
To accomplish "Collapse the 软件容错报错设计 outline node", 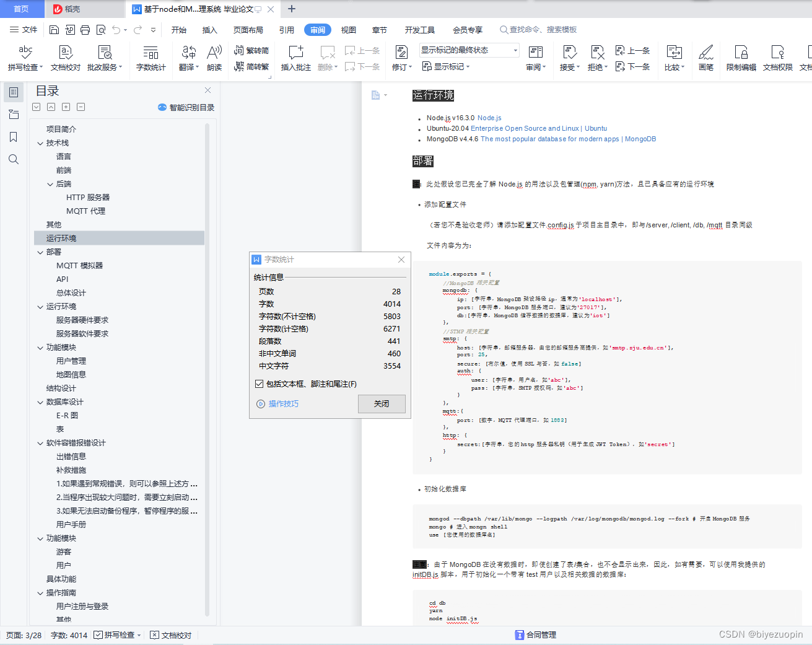I will coord(40,443).
